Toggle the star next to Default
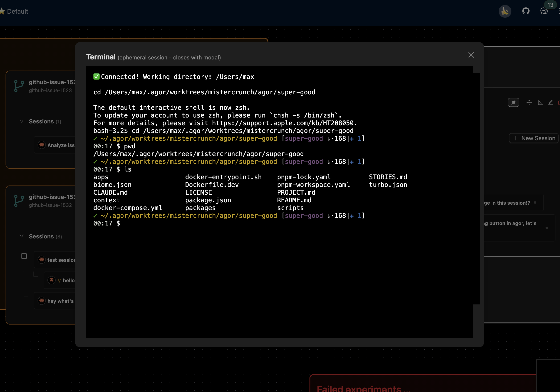 coord(2,11)
